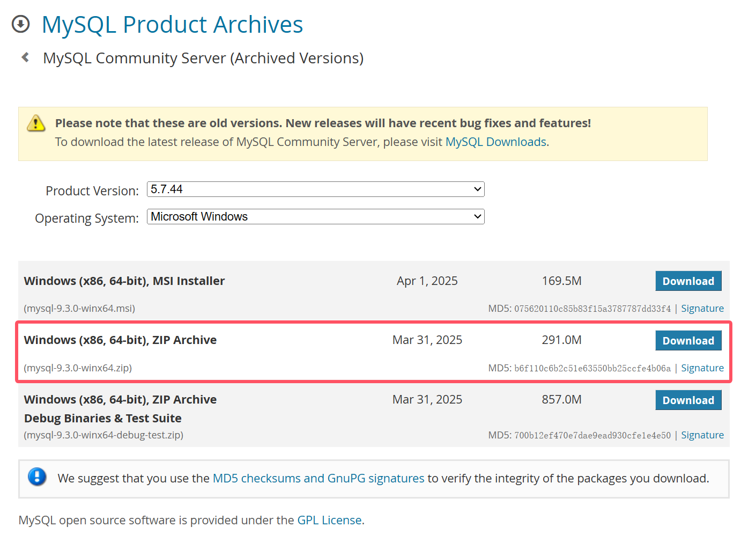Open MD5 checksums and GnuPG signatures link

click(x=318, y=479)
